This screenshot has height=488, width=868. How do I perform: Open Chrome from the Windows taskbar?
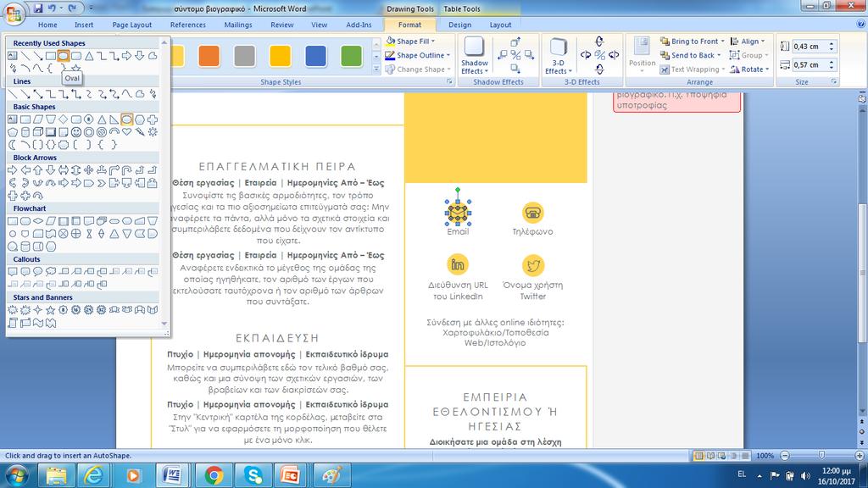(x=214, y=475)
